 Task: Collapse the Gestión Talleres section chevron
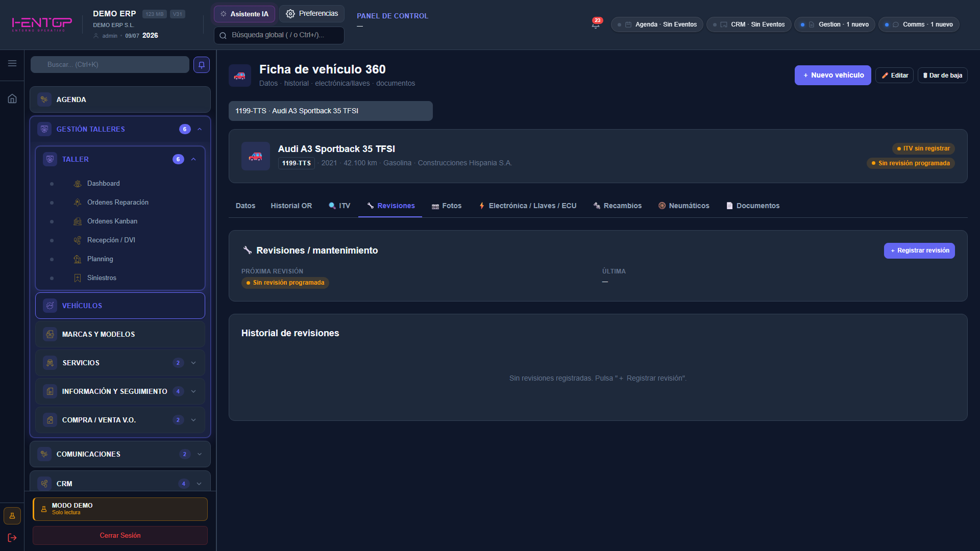click(200, 129)
